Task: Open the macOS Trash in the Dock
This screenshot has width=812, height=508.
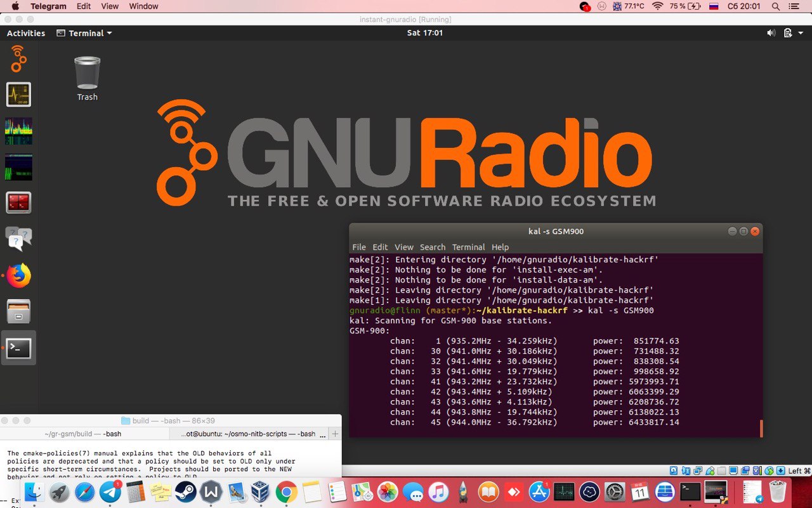Action: click(778, 492)
